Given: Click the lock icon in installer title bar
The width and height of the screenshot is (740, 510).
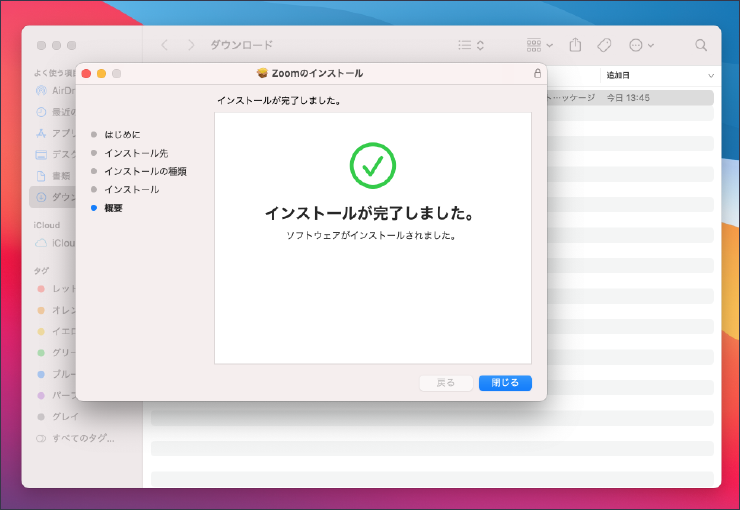Looking at the screenshot, I should pyautogui.click(x=537, y=73).
